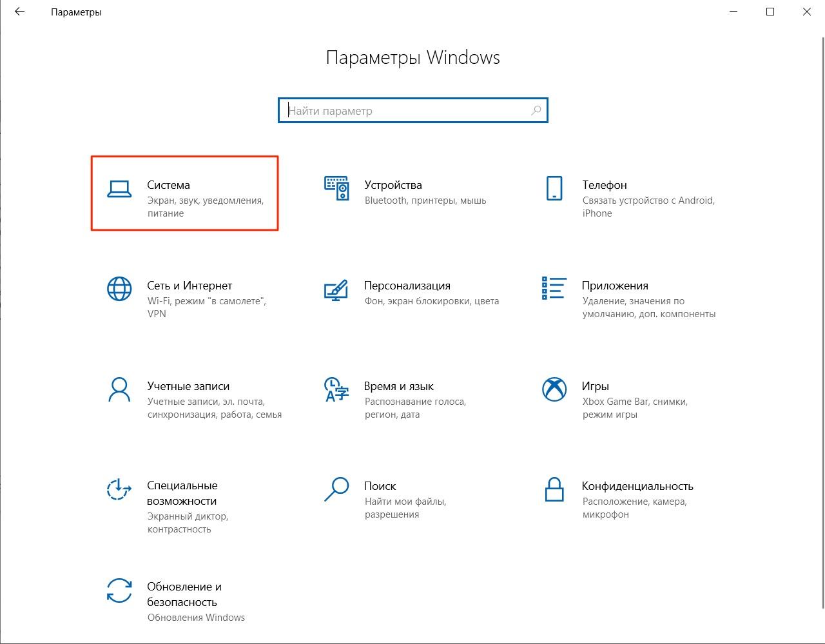Viewport: 825px width, 644px height.
Task: Click the Время и язык clock icon
Action: (x=336, y=389)
